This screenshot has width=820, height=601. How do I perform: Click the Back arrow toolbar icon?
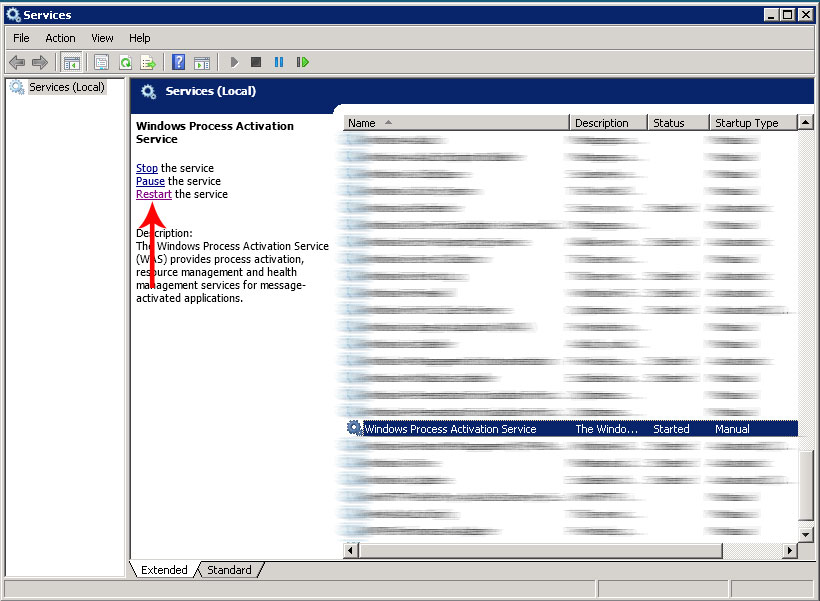17,62
